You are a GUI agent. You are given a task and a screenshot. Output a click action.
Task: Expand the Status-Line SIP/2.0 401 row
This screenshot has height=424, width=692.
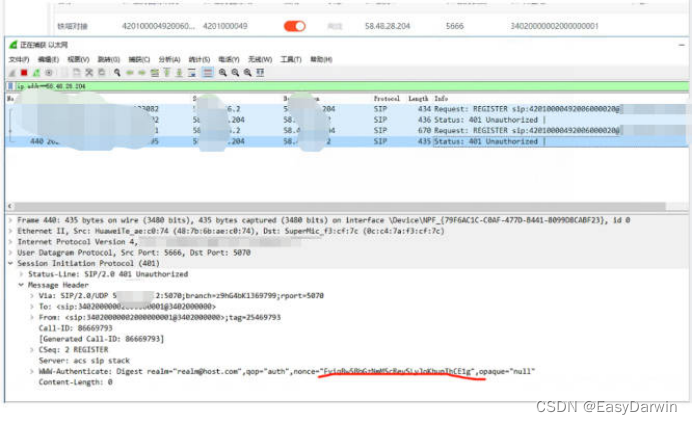[21, 274]
